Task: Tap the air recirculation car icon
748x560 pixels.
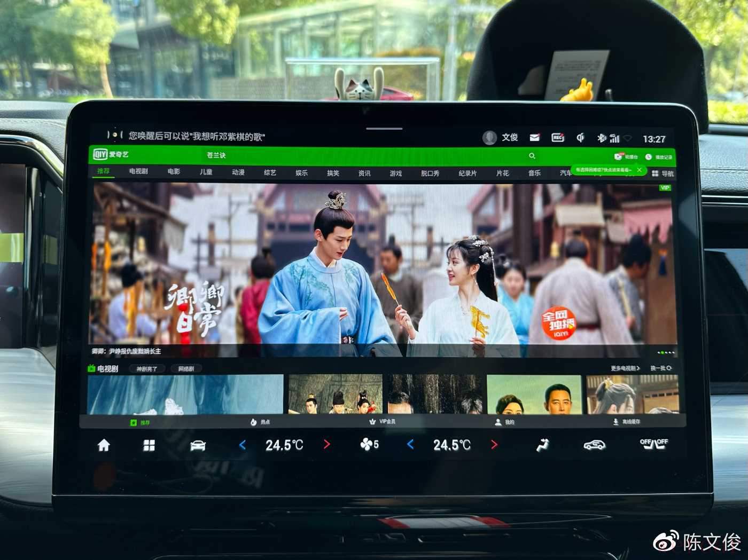Action: click(x=594, y=445)
